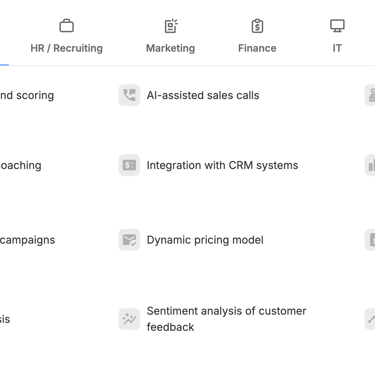Screen dimensions: 375x366
Task: Click the briefcase icon above HR / Recruiting
Action: [67, 26]
